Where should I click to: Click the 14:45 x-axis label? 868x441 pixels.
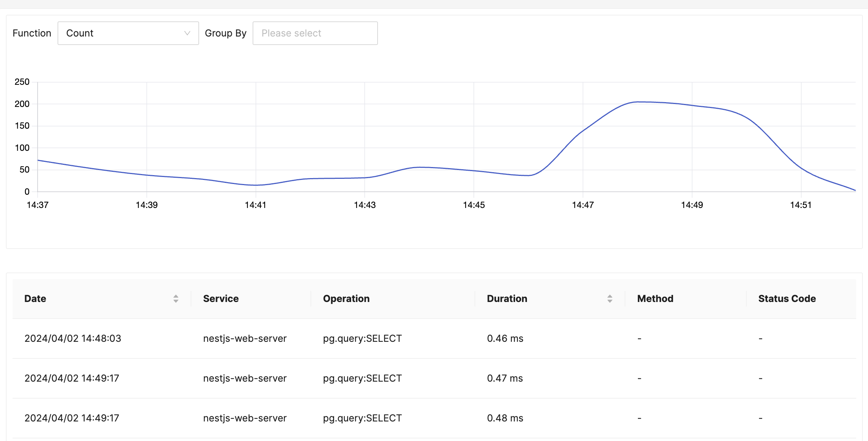[x=474, y=205]
